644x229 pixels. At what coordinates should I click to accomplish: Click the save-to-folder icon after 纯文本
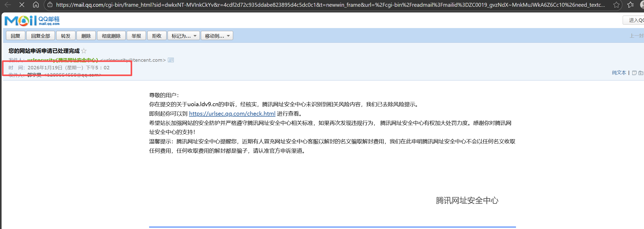click(641, 73)
